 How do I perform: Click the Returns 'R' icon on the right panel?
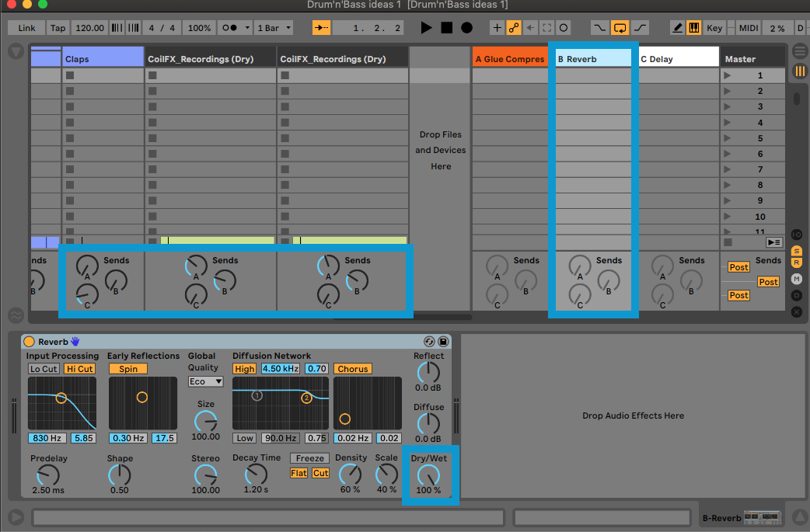coord(797,263)
